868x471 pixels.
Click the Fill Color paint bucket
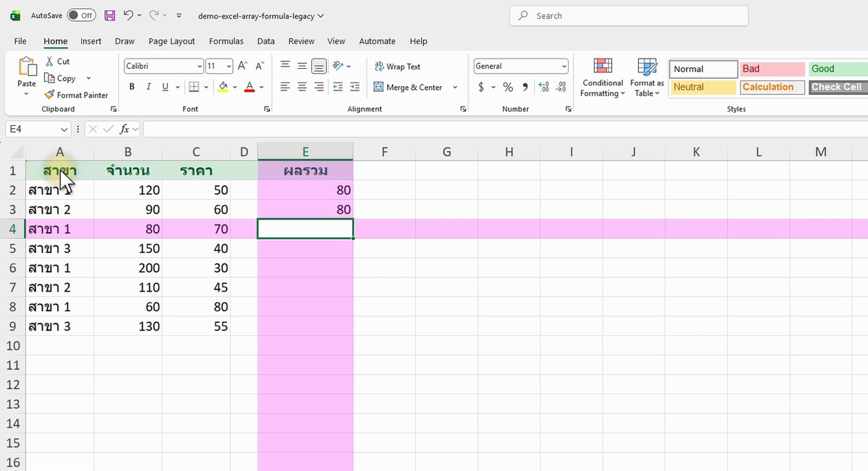point(223,87)
